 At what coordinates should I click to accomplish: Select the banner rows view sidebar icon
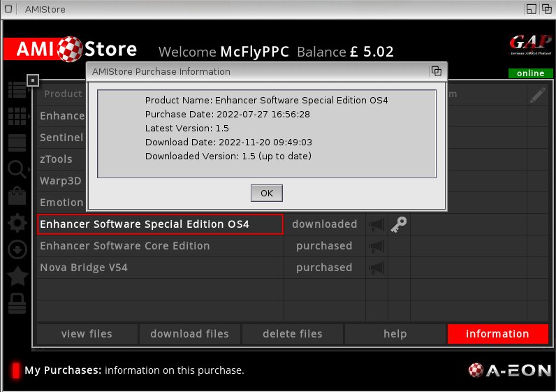pos(17,143)
